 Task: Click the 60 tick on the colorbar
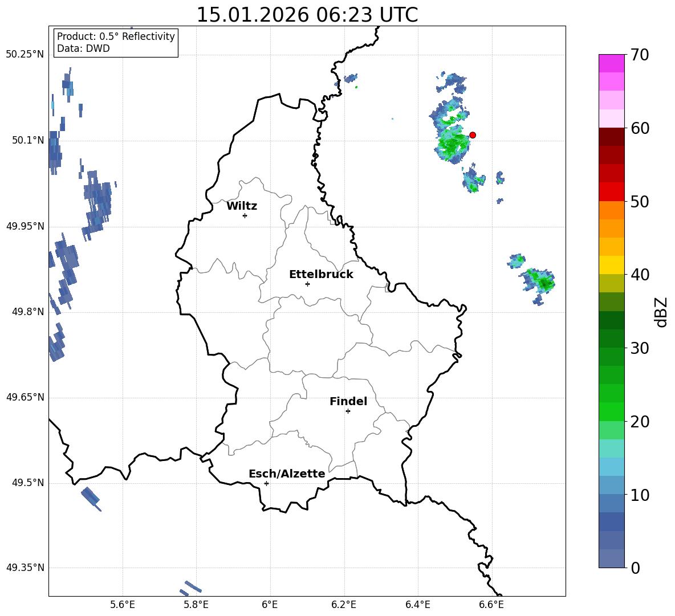[x=640, y=128]
